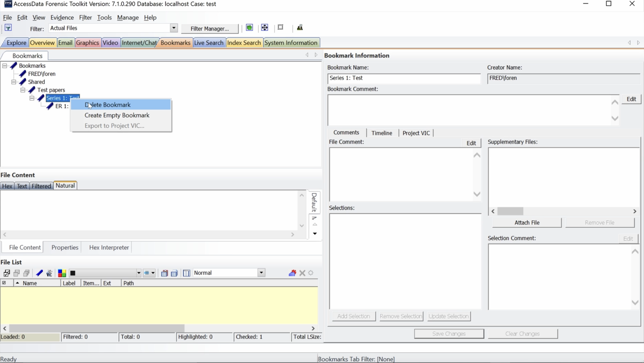Select Delete Bookmark from context menu
The height and width of the screenshot is (363, 644).
(x=121, y=105)
